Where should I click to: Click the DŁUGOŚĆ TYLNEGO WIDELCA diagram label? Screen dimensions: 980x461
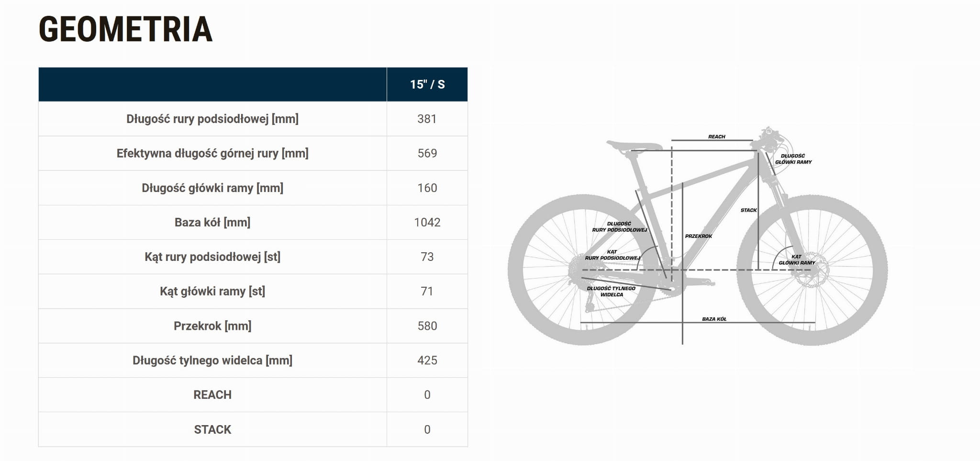point(611,292)
